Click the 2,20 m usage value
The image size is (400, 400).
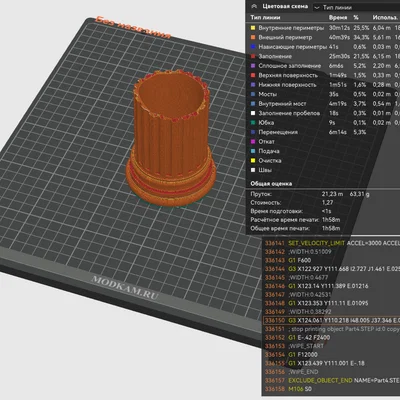(x=382, y=66)
